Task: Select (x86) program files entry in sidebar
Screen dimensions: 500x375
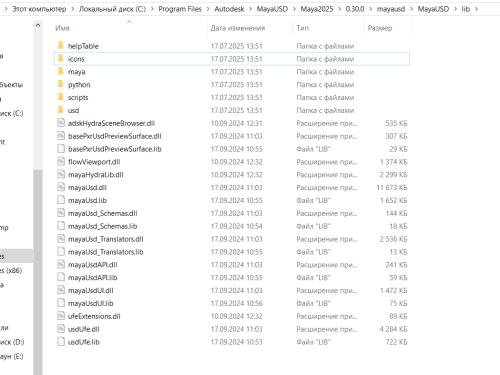Action: tap(11, 270)
